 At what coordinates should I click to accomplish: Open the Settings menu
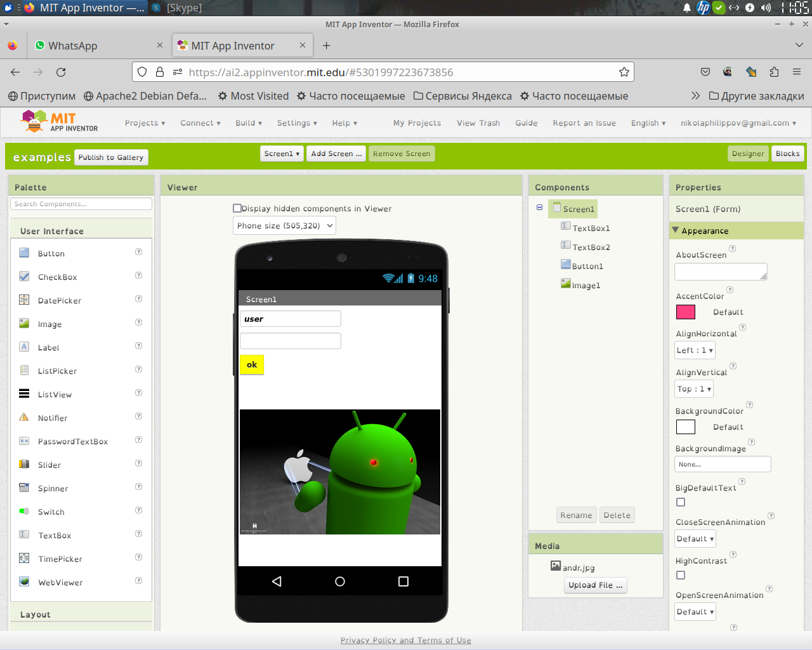point(297,123)
